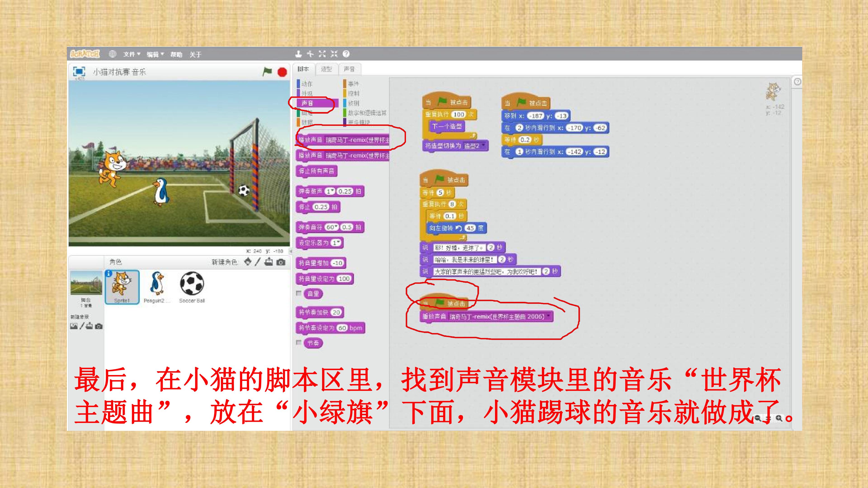This screenshot has height=488, width=868.
Task: Enable the 音量 reporter checkbox
Action: click(298, 293)
